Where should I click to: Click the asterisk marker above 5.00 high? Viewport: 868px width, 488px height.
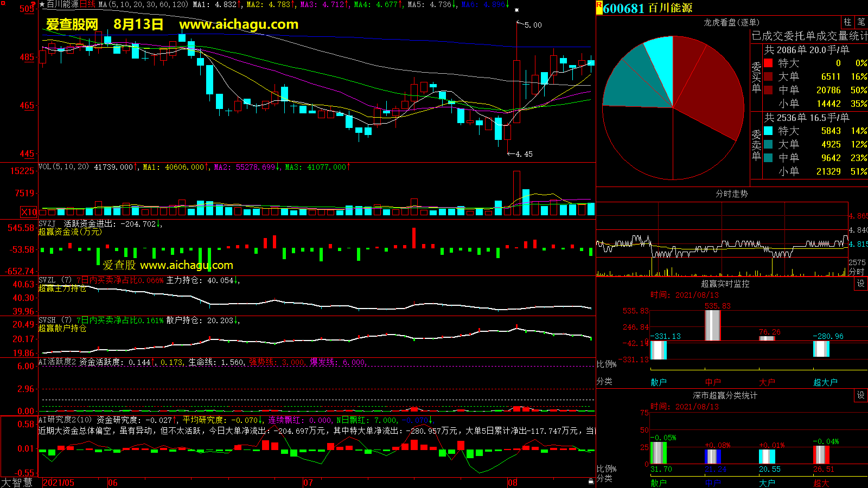click(516, 10)
